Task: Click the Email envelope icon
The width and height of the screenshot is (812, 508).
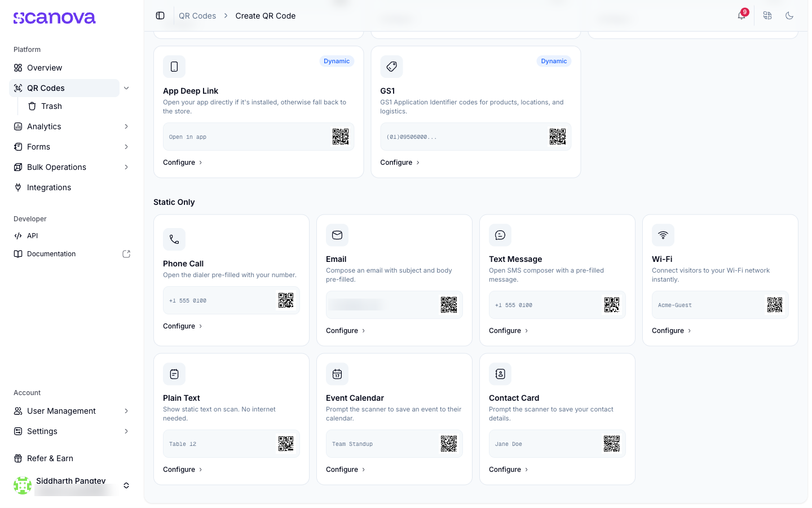Action: coord(337,235)
